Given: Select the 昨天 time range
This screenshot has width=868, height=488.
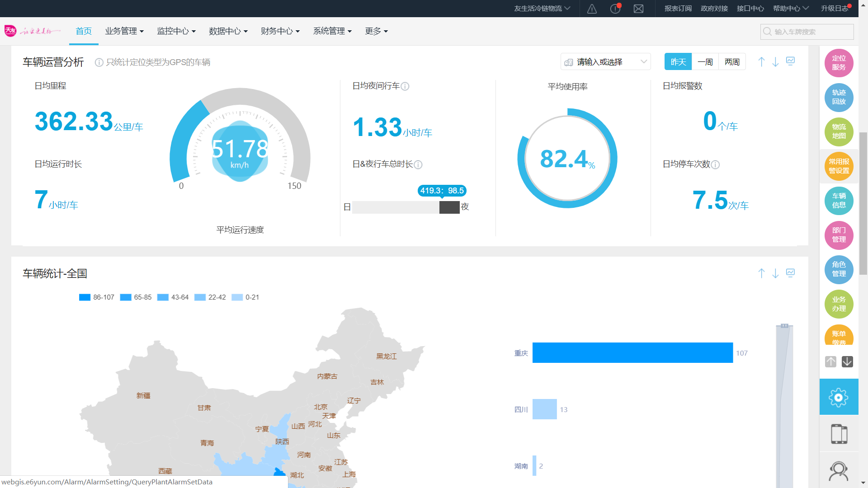Looking at the screenshot, I should point(678,62).
